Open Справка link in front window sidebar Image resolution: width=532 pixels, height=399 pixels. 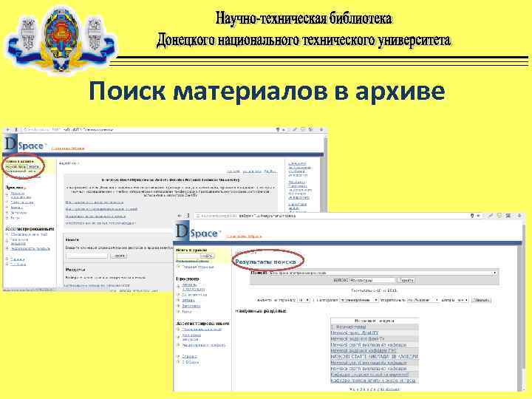[x=189, y=356]
